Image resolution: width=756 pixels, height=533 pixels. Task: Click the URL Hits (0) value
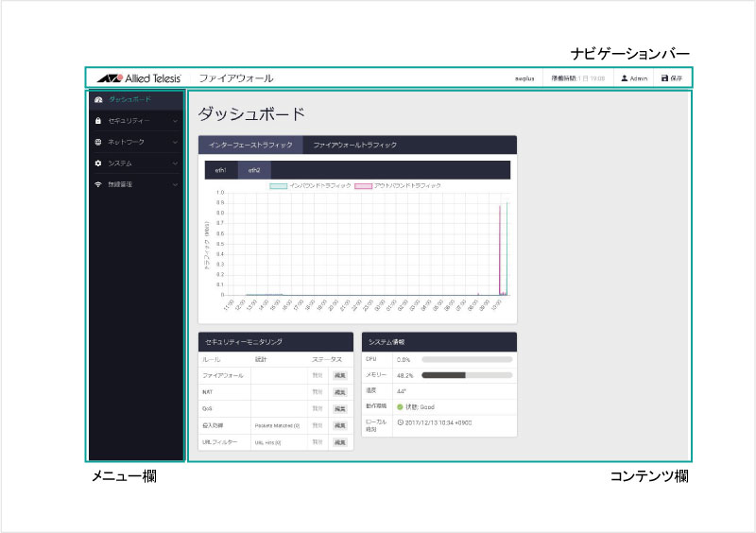click(x=267, y=442)
